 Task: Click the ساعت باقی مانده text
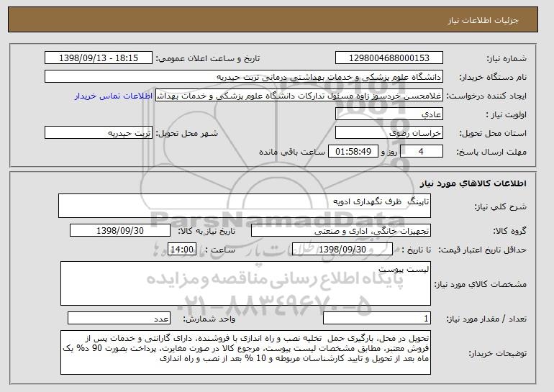(x=292, y=152)
